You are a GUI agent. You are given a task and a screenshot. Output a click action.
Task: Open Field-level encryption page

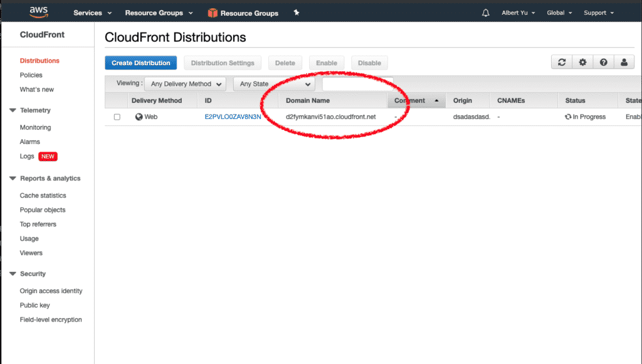click(51, 320)
